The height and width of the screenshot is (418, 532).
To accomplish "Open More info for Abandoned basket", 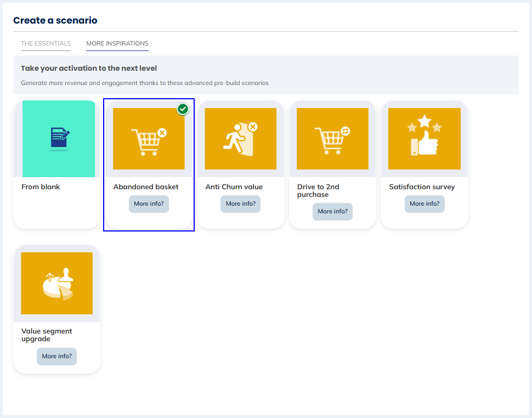I will pyautogui.click(x=149, y=204).
